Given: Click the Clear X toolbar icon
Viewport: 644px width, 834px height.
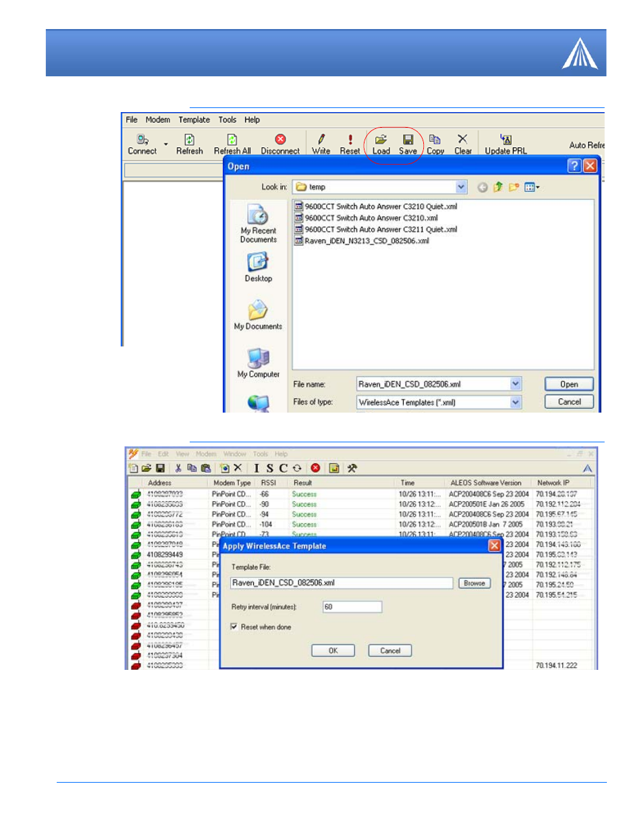Looking at the screenshot, I should 462,139.
